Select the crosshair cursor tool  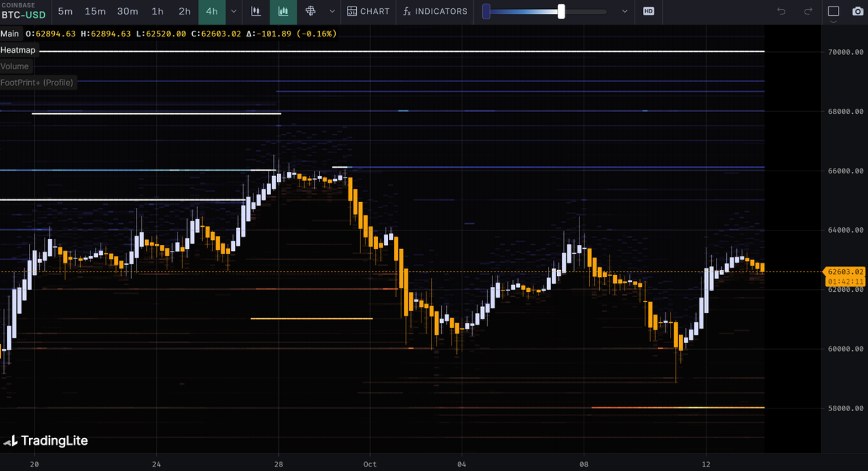(x=310, y=11)
